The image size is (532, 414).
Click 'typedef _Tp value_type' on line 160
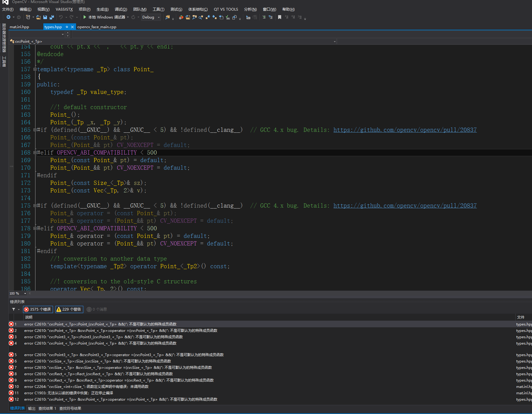pos(88,92)
